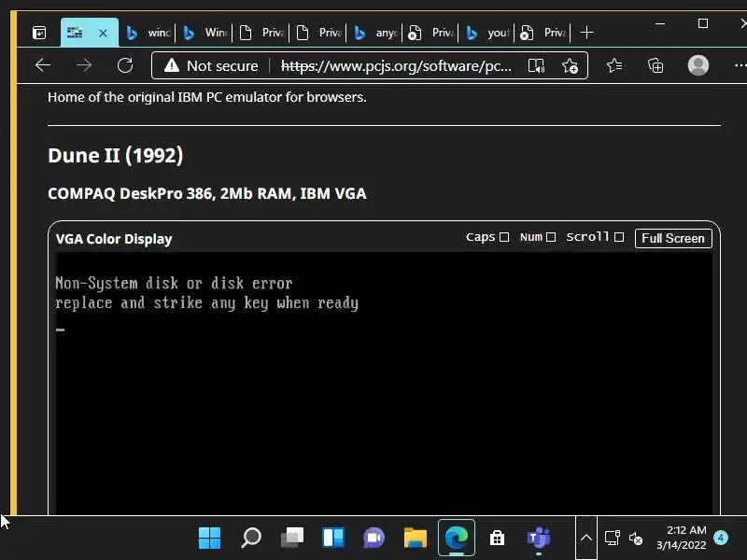Click the VGA Color Display label
Image resolution: width=747 pixels, height=560 pixels.
pos(114,239)
